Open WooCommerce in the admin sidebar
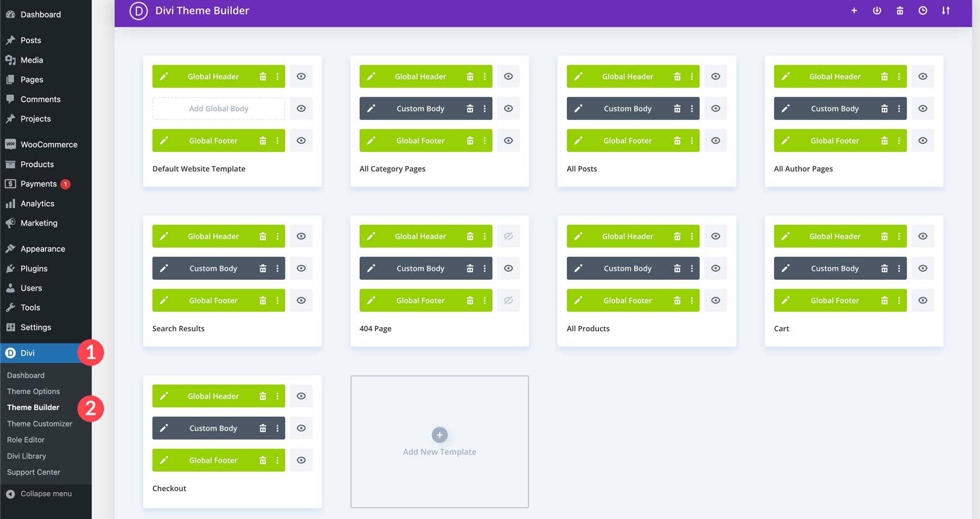 [48, 144]
